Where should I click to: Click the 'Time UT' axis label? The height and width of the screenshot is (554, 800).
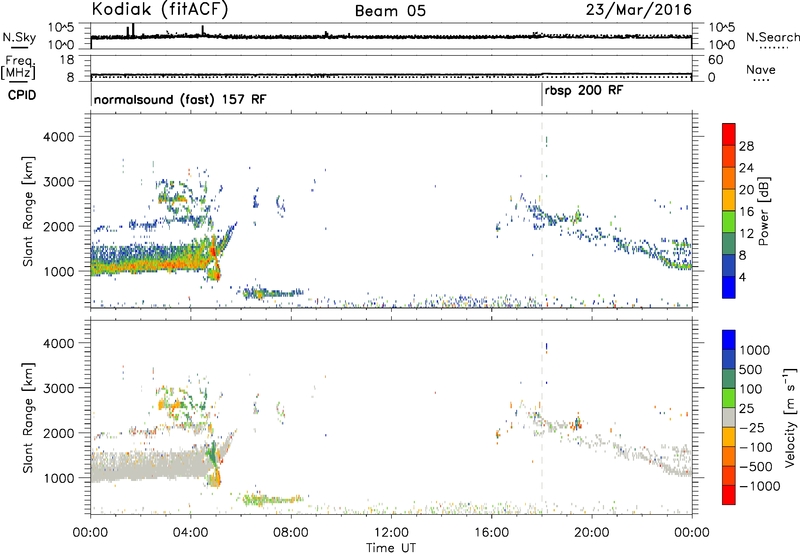(x=391, y=548)
